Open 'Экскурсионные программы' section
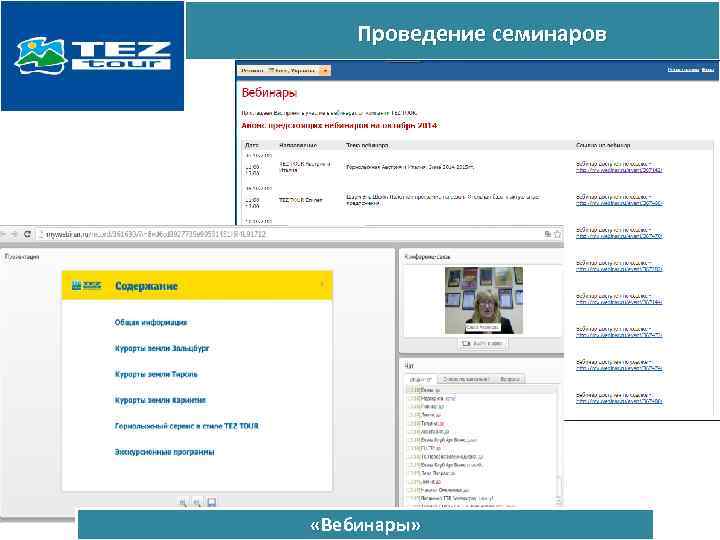 pyautogui.click(x=164, y=452)
